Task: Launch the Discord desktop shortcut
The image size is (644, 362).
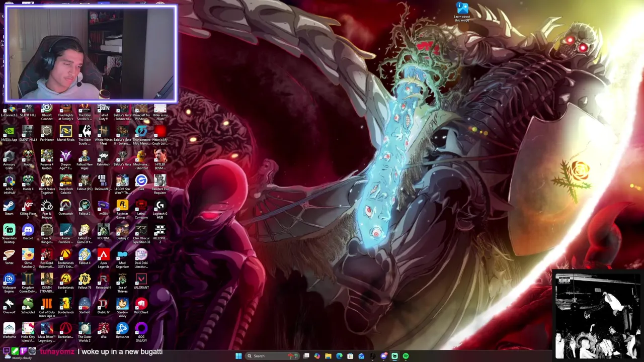Action: 28,233
